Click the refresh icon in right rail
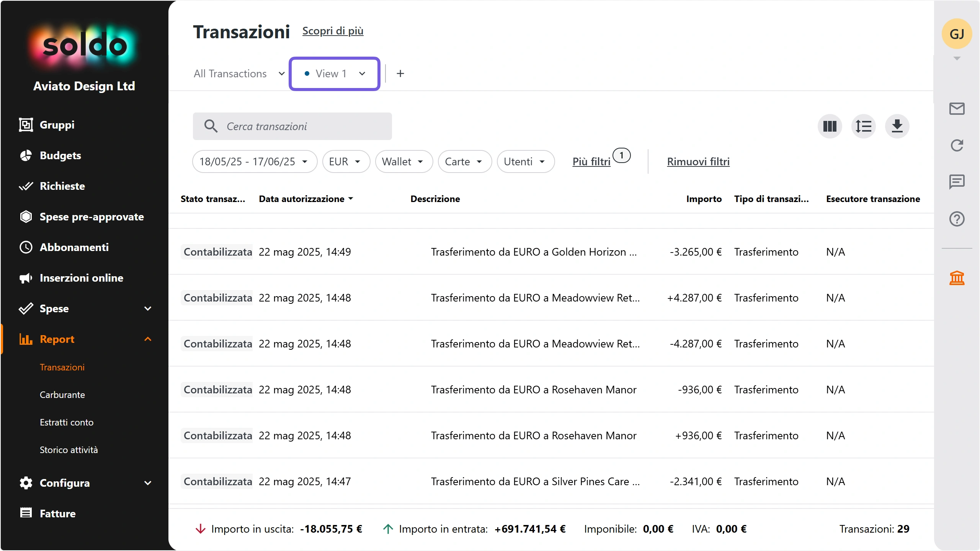This screenshot has height=551, width=980. click(957, 145)
